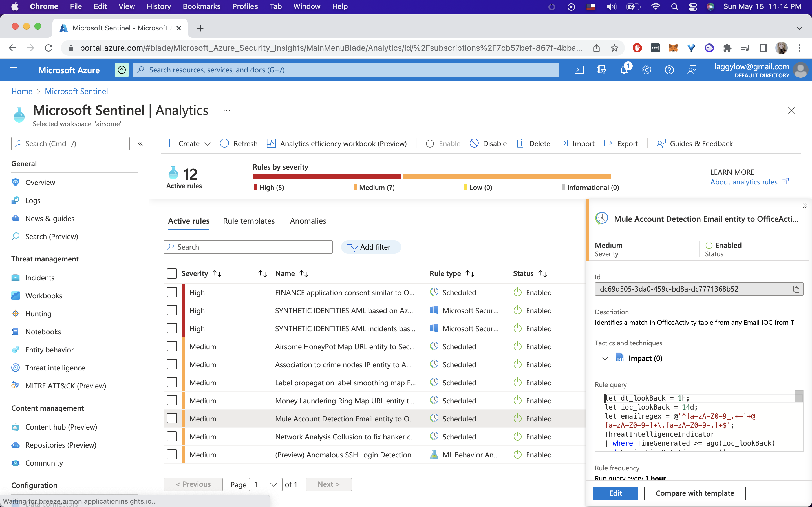
Task: Open the Azure portal hamburger menu
Action: pos(14,70)
